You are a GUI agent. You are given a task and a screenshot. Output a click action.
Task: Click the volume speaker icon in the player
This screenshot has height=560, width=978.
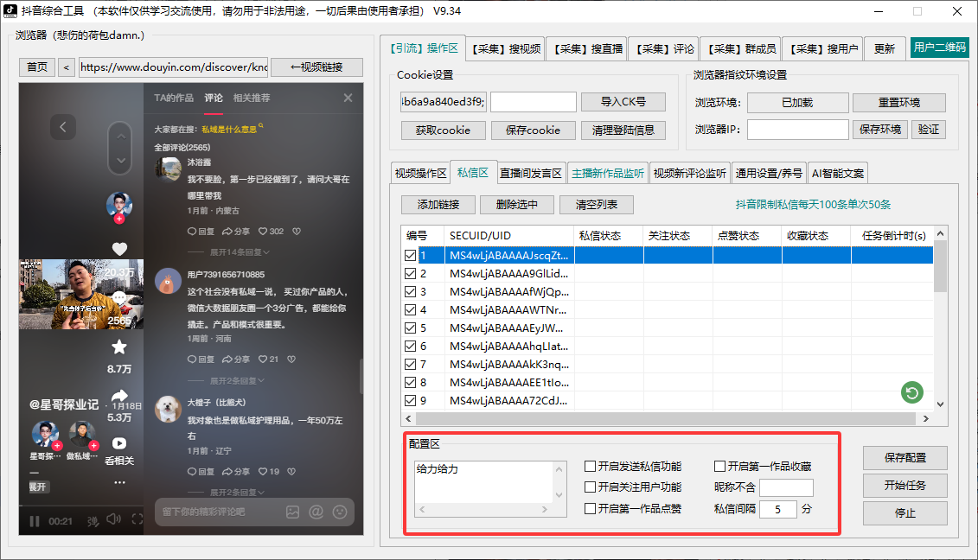113,519
